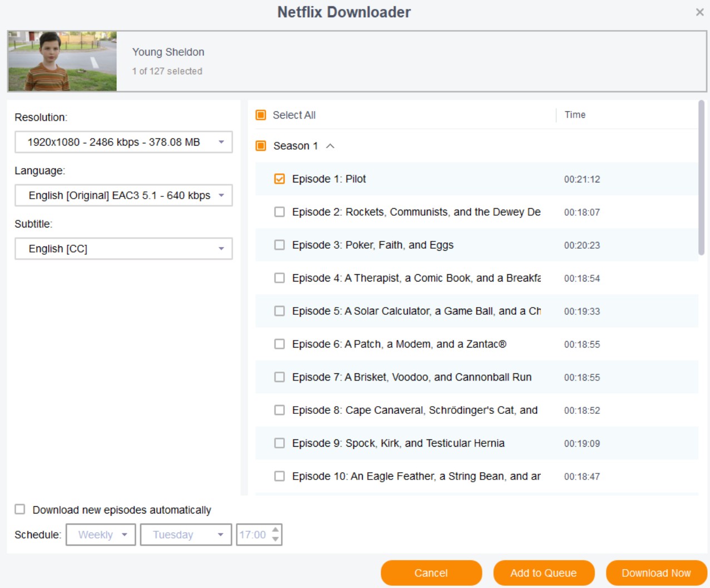The image size is (710, 588).
Task: Check Episode 3: Poker, Faith, and Eggs
Action: [279, 245]
